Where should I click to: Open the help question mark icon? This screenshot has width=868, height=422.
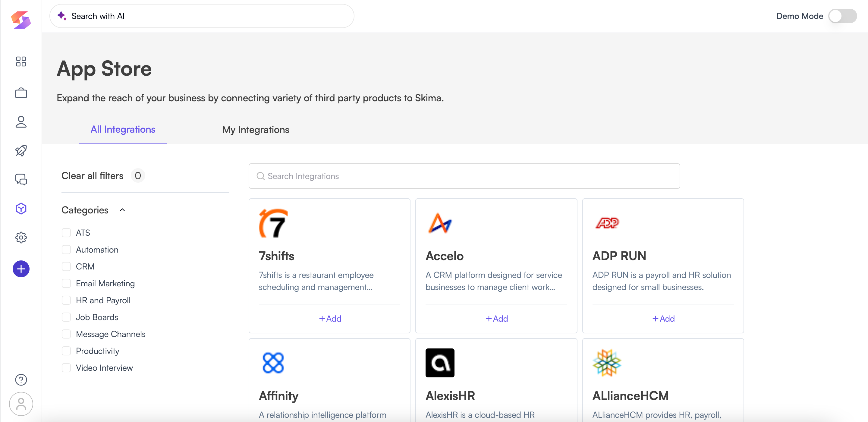[21, 380]
